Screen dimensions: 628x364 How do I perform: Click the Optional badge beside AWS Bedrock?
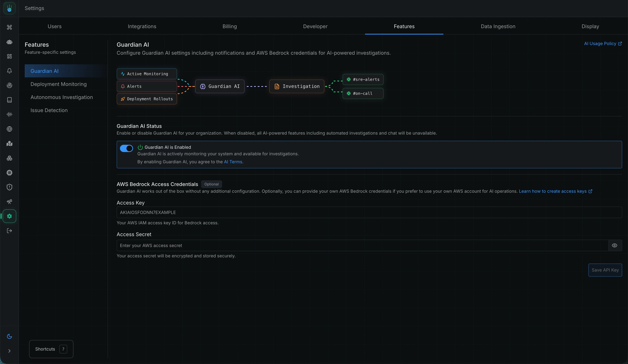click(x=211, y=184)
